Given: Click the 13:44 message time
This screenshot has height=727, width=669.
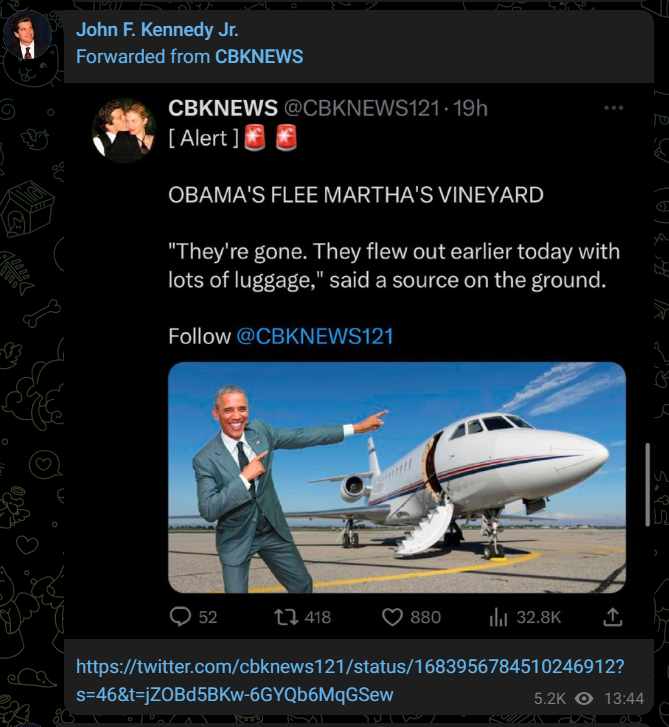Looking at the screenshot, I should (x=624, y=698).
